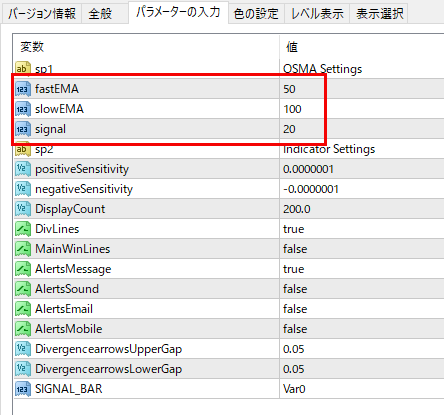Select the 変数 column header

click(147, 47)
